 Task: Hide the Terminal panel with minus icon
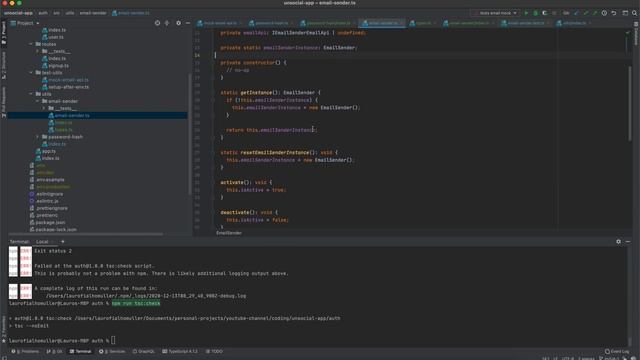(x=628, y=242)
